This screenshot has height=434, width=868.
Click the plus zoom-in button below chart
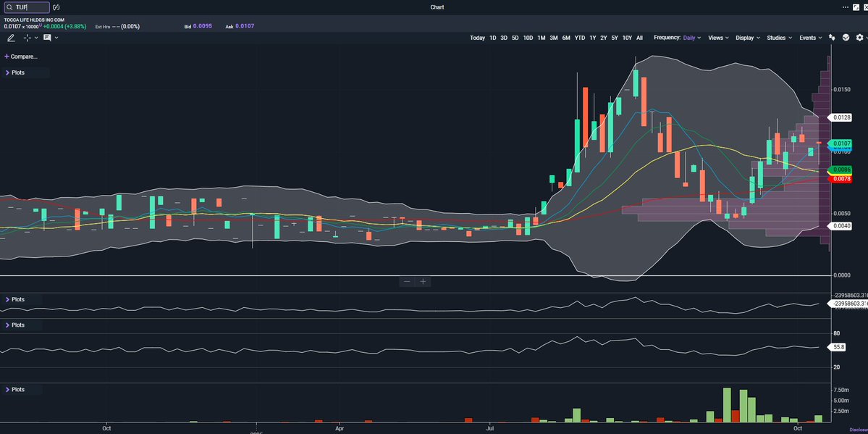tap(423, 282)
